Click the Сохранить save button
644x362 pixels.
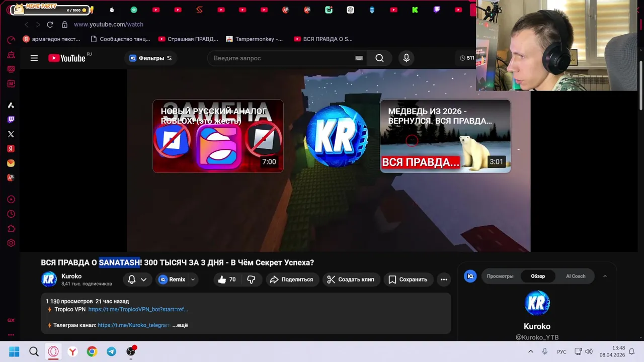click(408, 280)
